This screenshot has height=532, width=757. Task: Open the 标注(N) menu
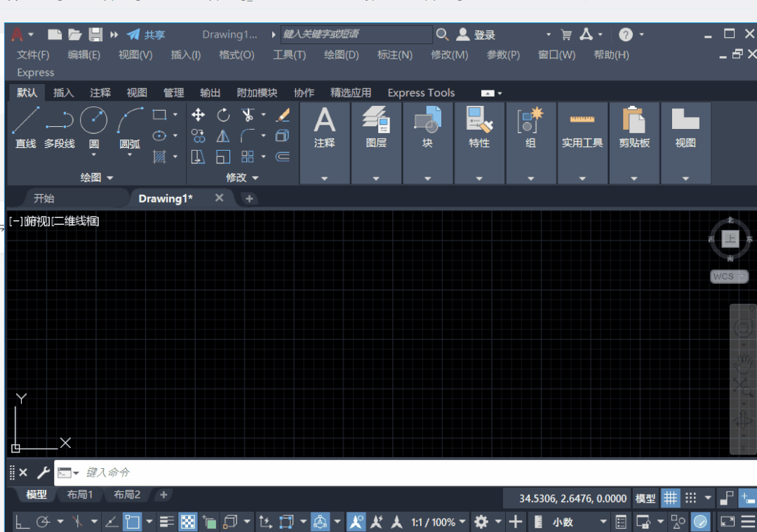coord(395,55)
